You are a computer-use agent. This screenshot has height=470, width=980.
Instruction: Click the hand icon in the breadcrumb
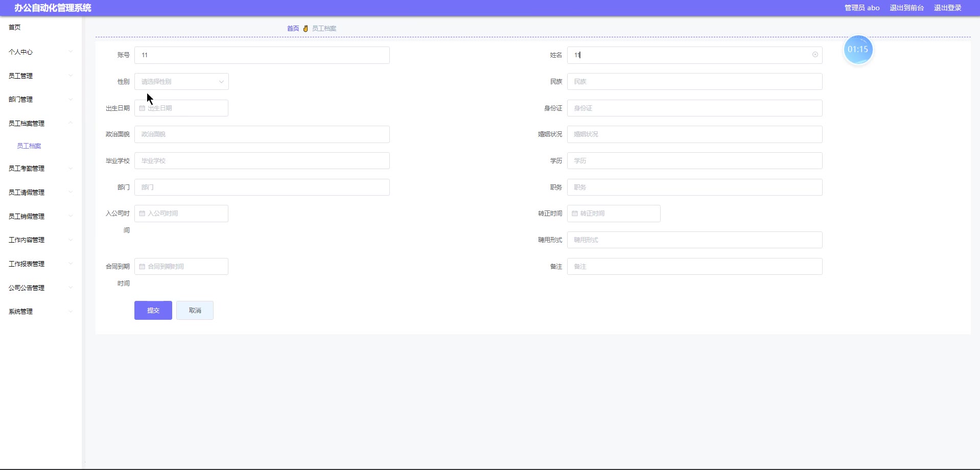(306, 29)
